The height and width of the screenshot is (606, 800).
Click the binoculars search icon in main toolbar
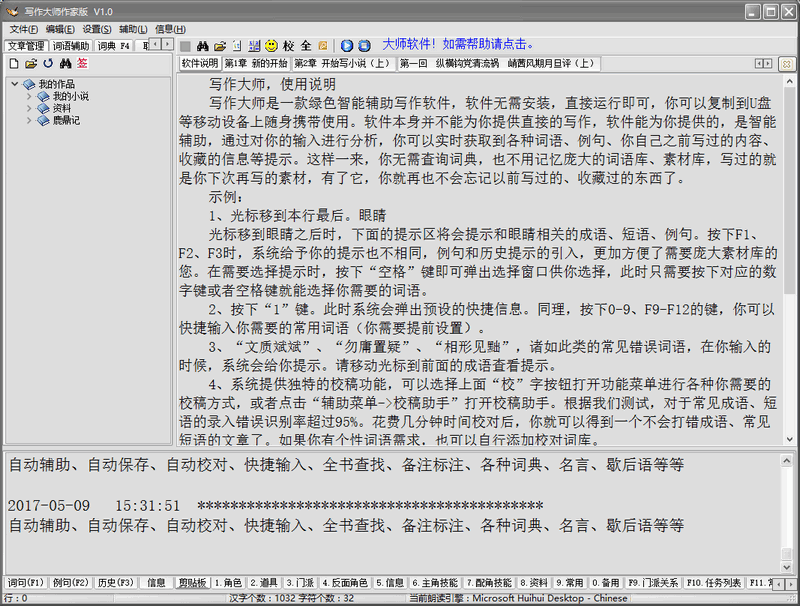coord(202,46)
